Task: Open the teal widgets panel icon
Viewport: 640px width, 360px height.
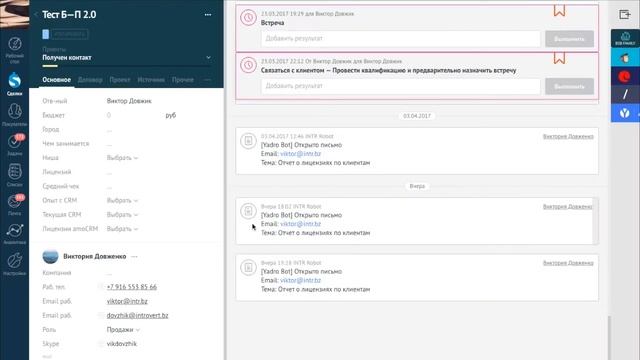Action: point(625,38)
